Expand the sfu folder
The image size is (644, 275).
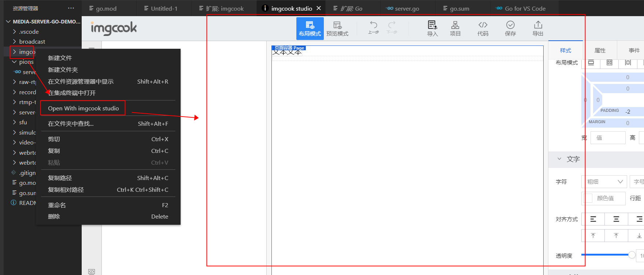point(20,122)
